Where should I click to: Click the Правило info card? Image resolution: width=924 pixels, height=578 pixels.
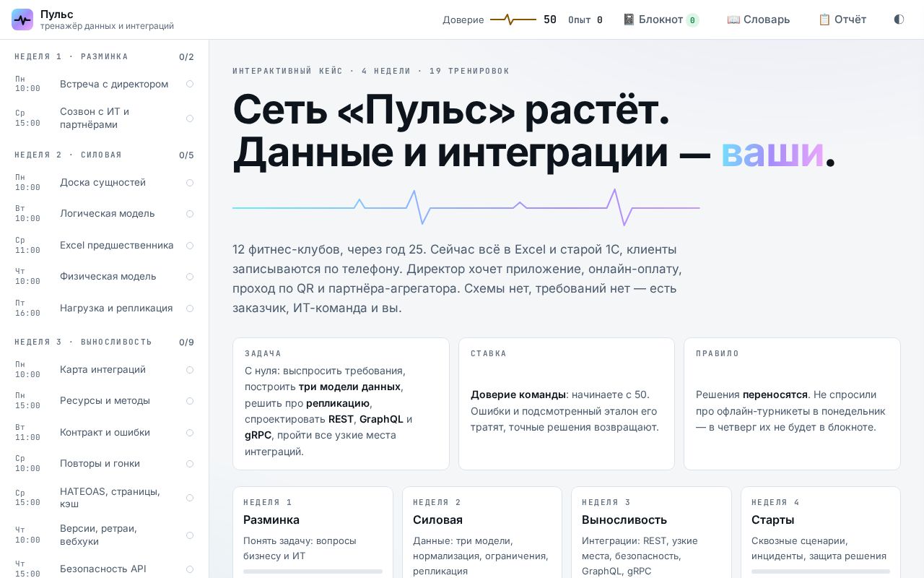[792, 404]
